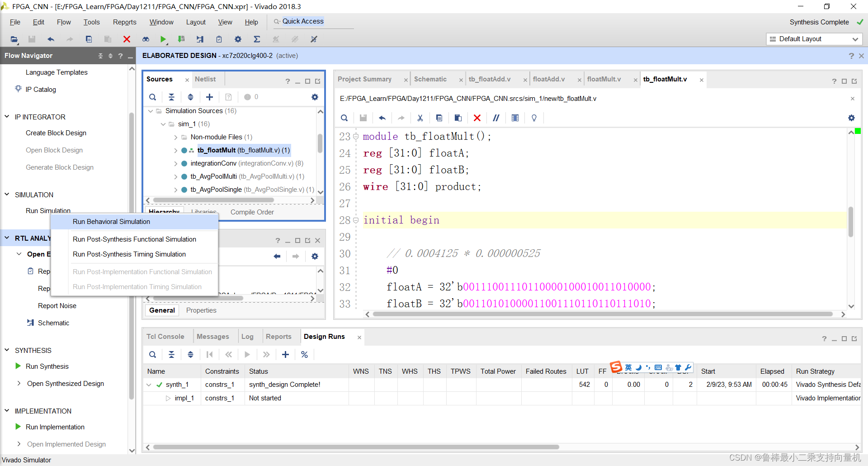Switch to Properties tab

[x=201, y=310]
